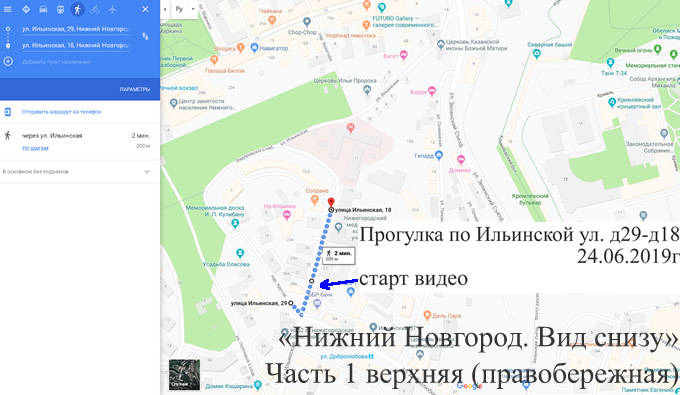Select flight travel mode icon
Image resolution: width=680 pixels, height=395 pixels.
pos(112,9)
